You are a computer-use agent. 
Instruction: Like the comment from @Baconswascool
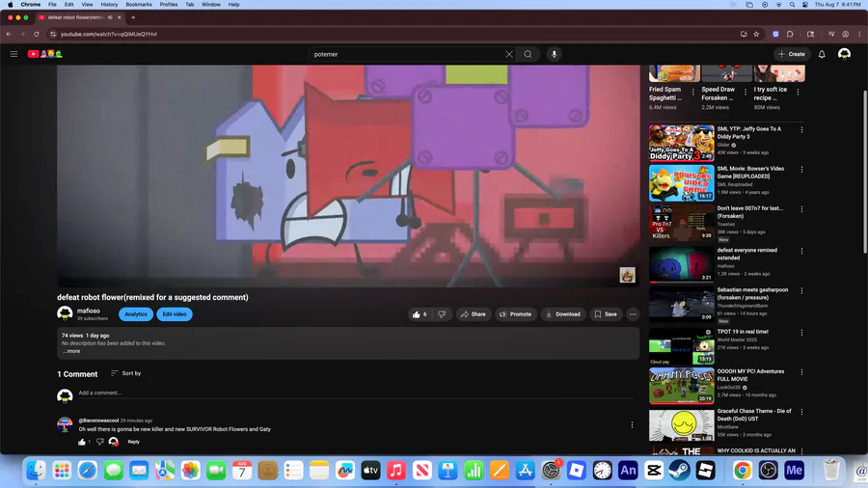coord(82,442)
